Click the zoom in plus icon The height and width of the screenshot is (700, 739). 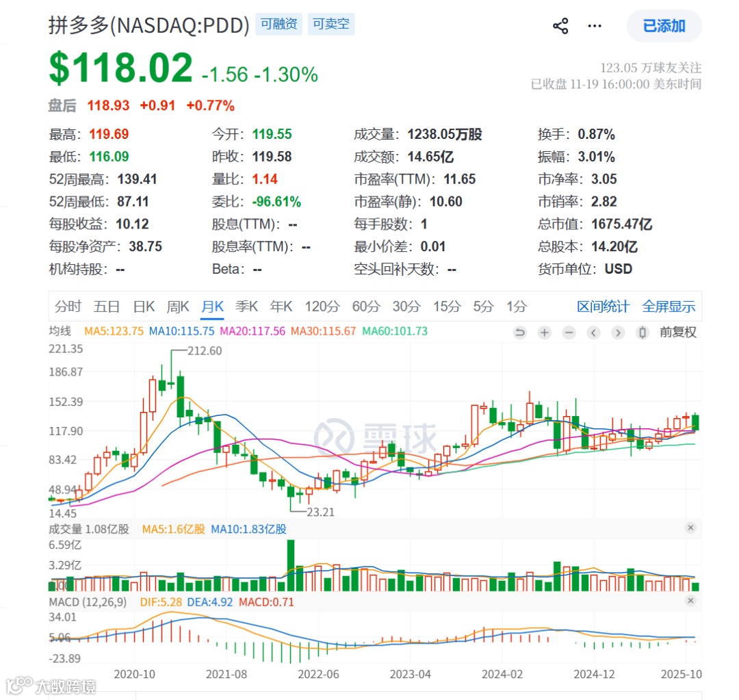click(x=545, y=333)
